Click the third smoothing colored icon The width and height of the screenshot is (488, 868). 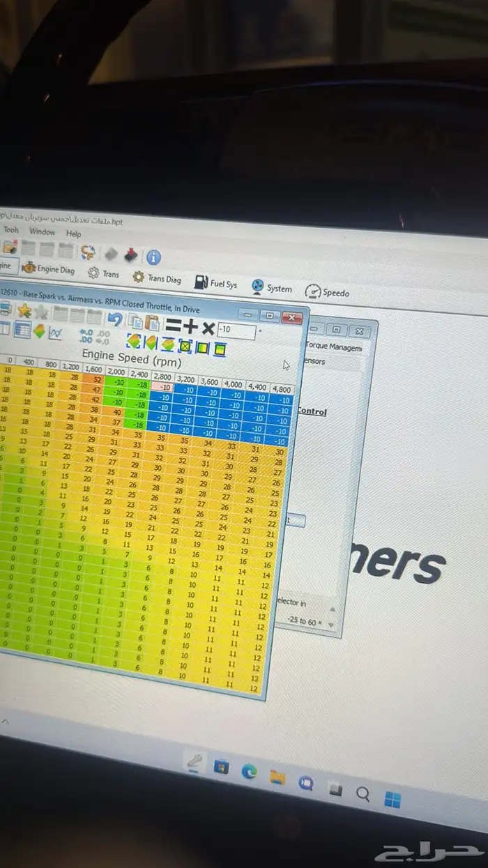pos(168,344)
